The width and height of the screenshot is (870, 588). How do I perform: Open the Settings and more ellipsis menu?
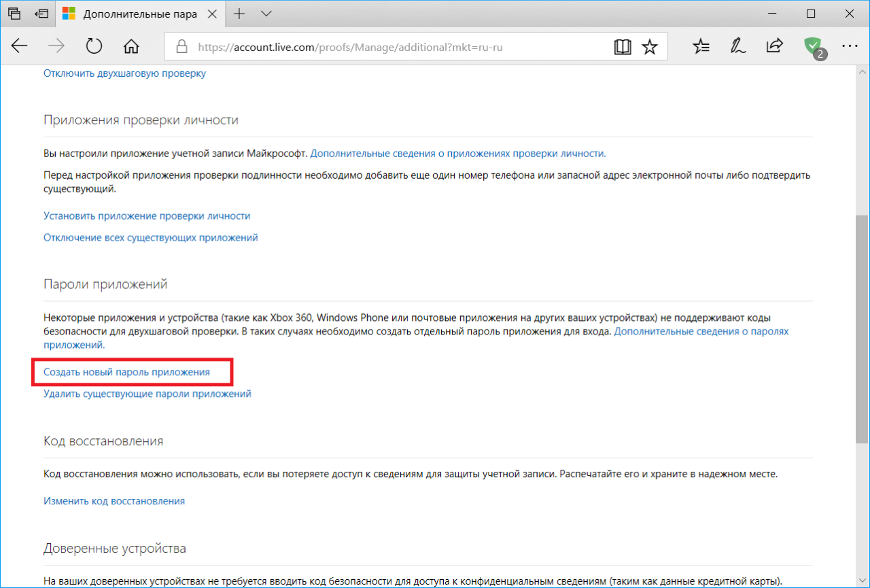[x=850, y=46]
